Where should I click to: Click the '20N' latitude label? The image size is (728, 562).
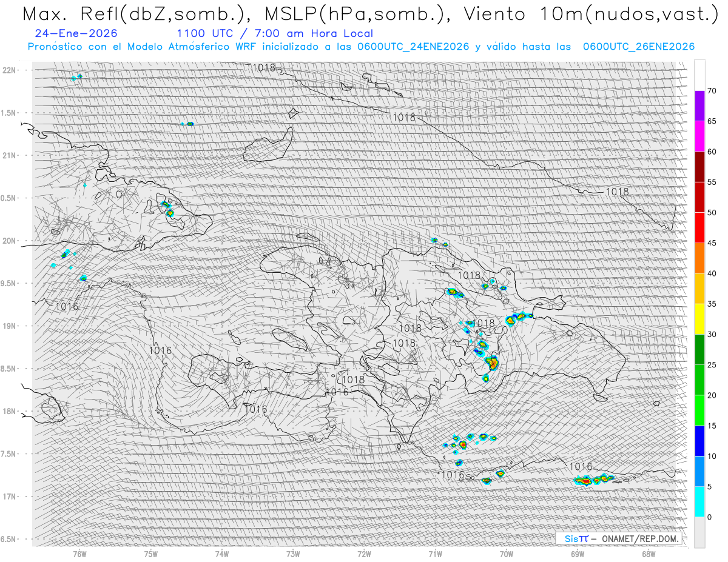coord(10,241)
